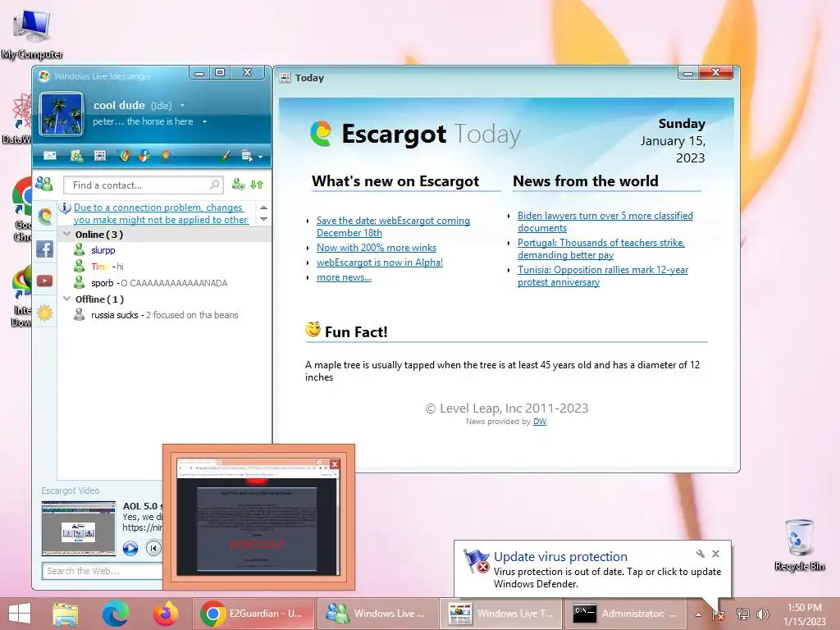Open File Explorer from the taskbar
The image size is (840, 630).
[66, 614]
